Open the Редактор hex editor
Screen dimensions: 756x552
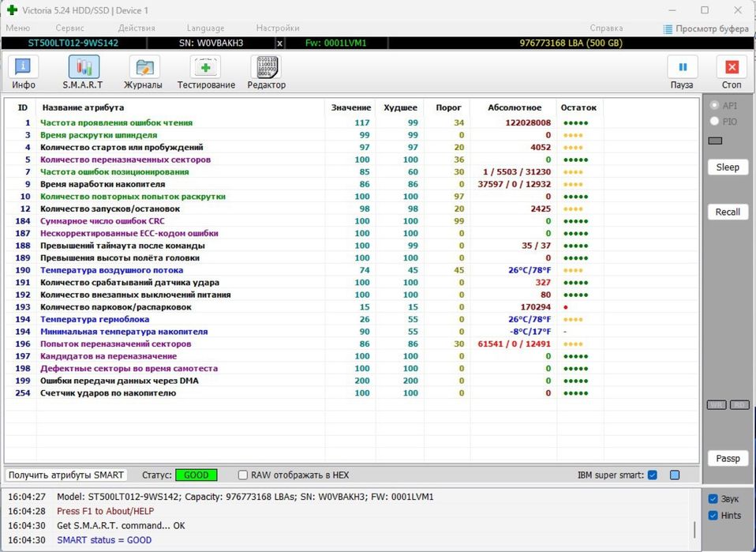(266, 73)
